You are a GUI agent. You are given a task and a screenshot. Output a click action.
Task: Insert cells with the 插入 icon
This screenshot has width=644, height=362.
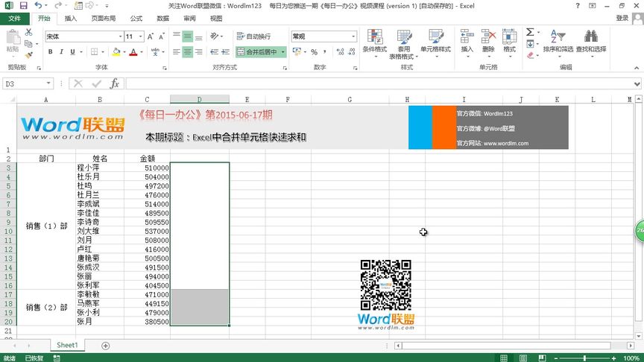[467, 42]
